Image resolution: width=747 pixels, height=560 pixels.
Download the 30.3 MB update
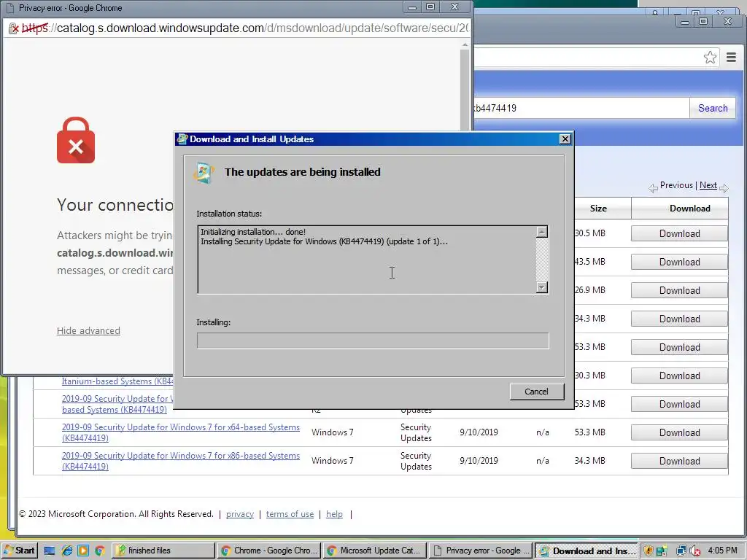click(x=679, y=376)
